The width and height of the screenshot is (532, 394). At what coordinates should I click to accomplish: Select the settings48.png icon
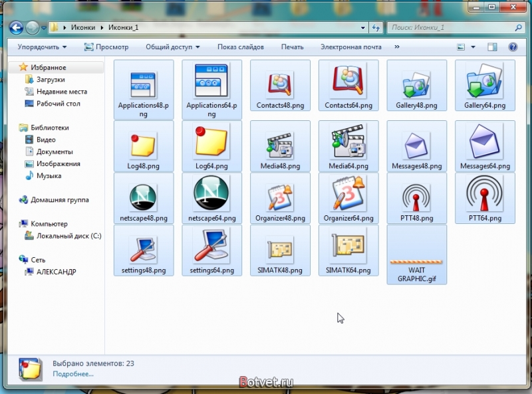[x=143, y=250]
